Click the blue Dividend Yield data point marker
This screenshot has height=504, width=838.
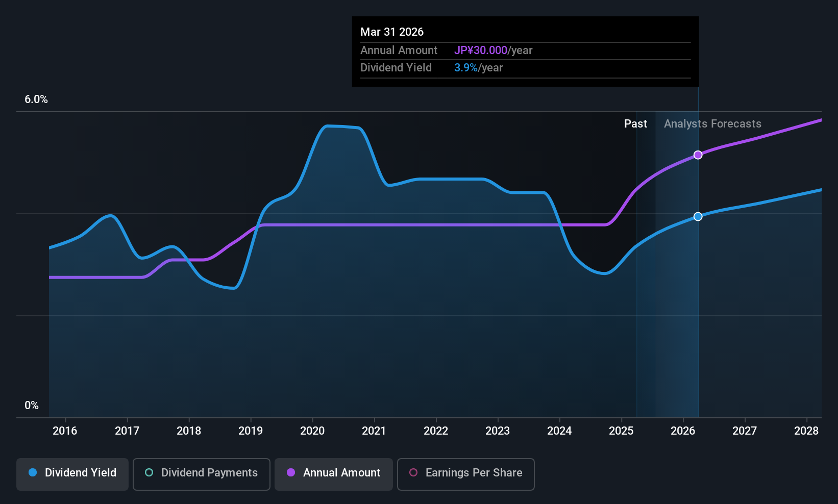[x=698, y=217]
